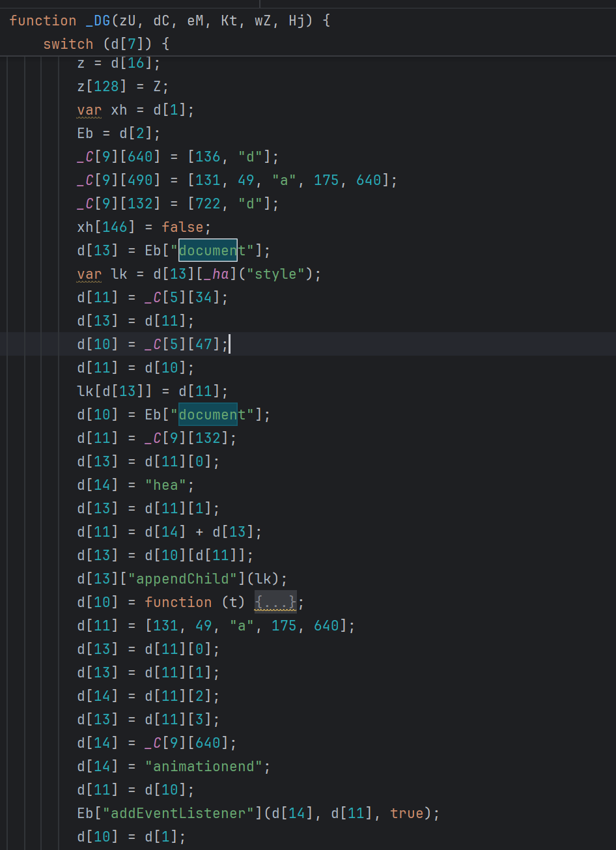Click 'document' in 'd[13] = Eb["document"];'
Screen dimensions: 616x850
click(x=212, y=251)
